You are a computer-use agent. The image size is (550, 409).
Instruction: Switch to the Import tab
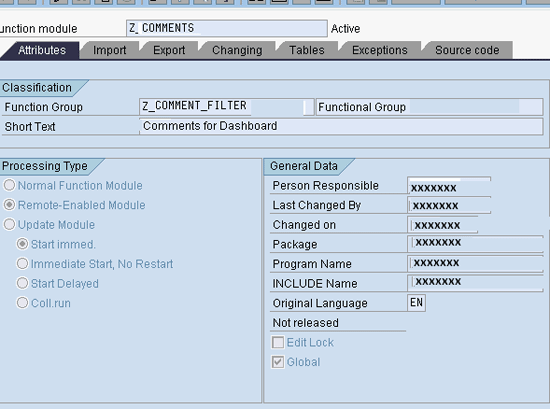coord(109,50)
